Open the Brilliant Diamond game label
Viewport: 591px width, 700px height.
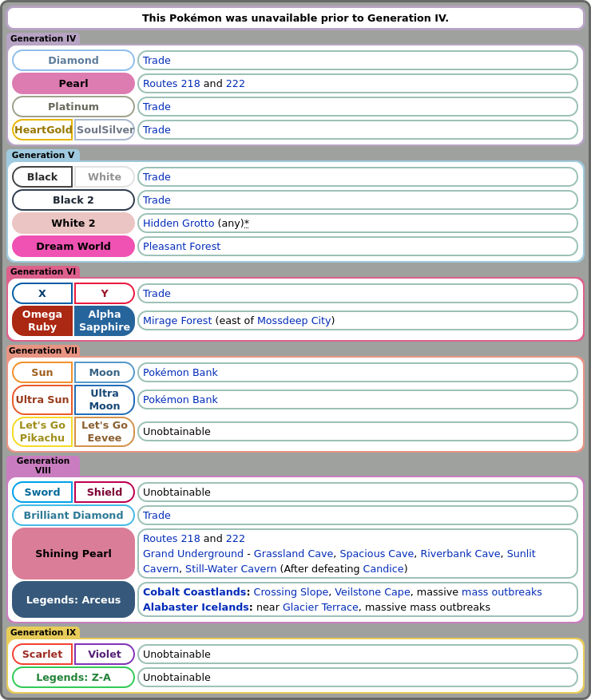point(73,515)
